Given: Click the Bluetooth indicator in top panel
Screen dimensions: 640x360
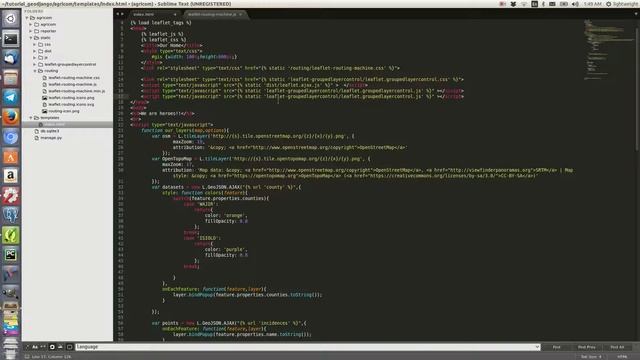Looking at the screenshot, I should point(543,4).
